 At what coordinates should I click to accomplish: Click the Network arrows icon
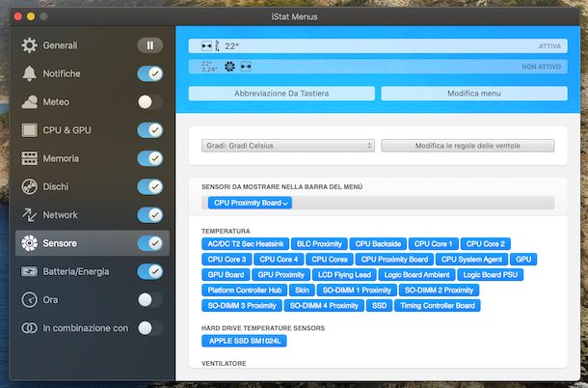pyautogui.click(x=29, y=215)
